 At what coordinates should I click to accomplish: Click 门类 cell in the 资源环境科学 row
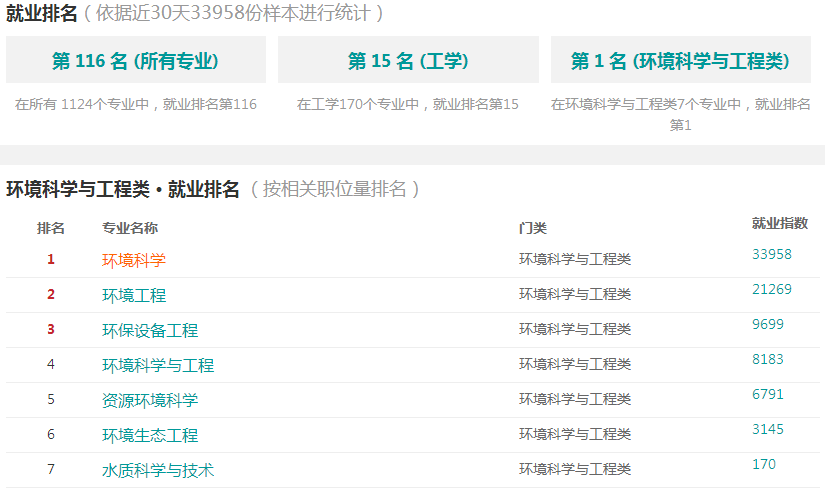pyautogui.click(x=575, y=399)
